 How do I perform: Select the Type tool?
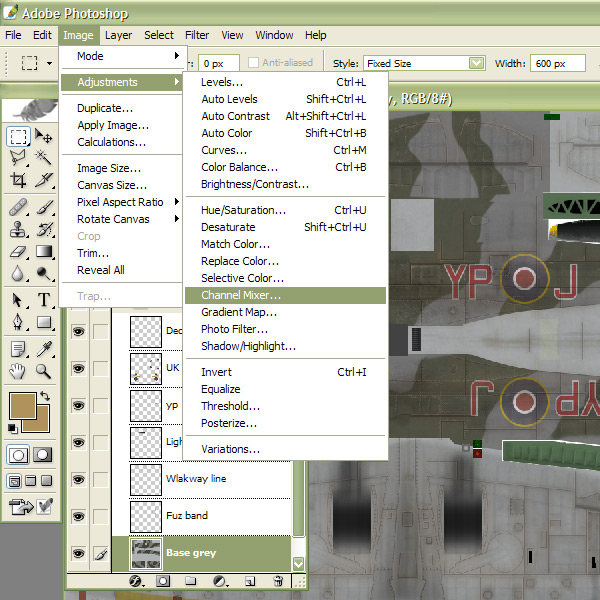click(43, 300)
